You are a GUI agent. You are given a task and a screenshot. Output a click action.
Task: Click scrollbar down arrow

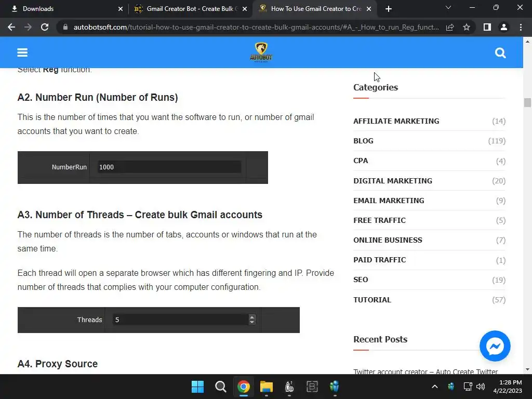tap(527, 370)
